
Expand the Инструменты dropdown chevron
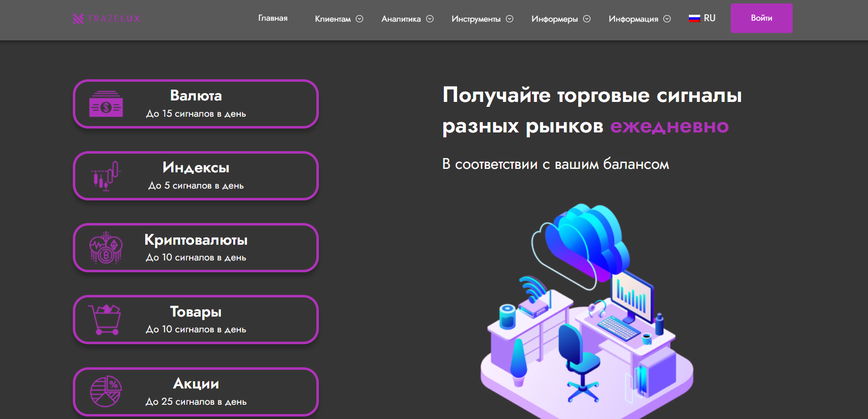click(x=510, y=19)
